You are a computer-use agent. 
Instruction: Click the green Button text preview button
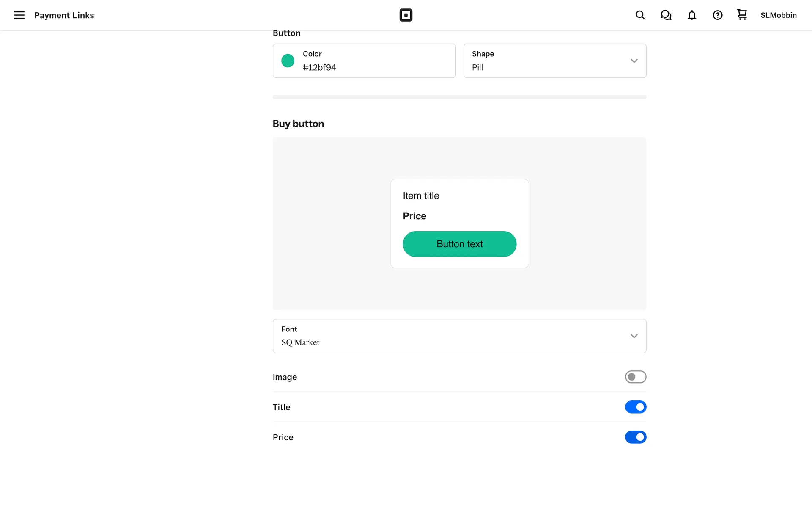[459, 244]
